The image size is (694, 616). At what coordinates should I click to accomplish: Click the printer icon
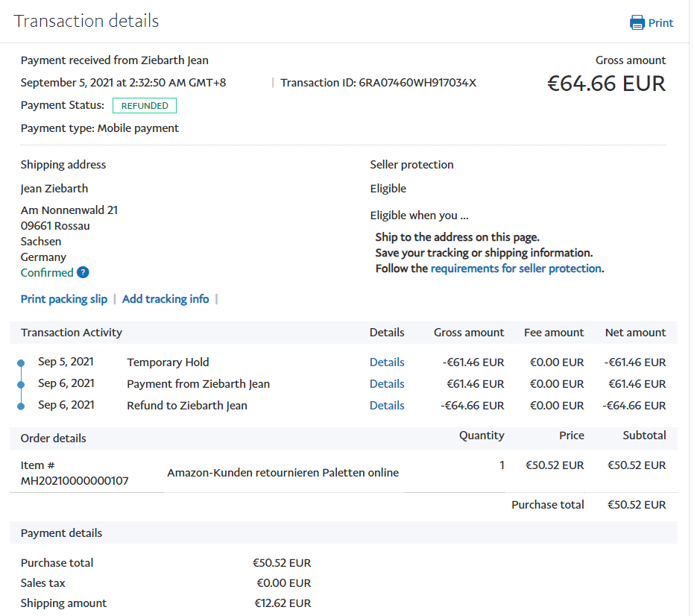tap(637, 22)
